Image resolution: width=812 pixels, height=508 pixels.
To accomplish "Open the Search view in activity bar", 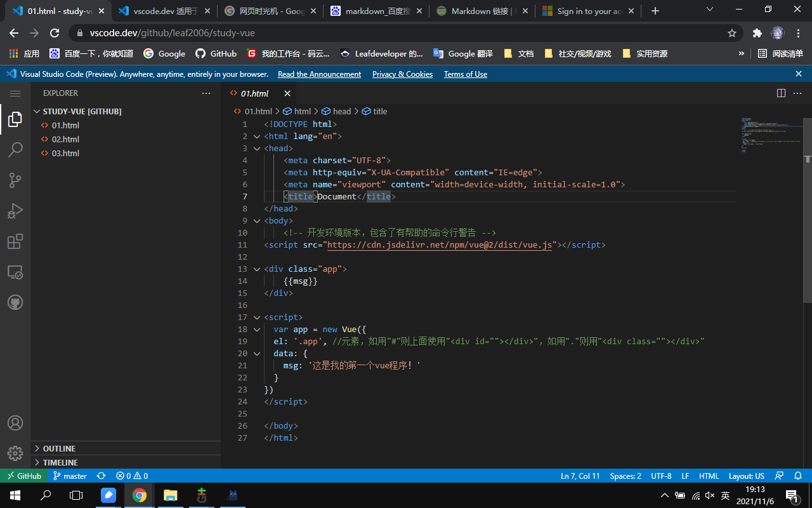I will 15,150.
